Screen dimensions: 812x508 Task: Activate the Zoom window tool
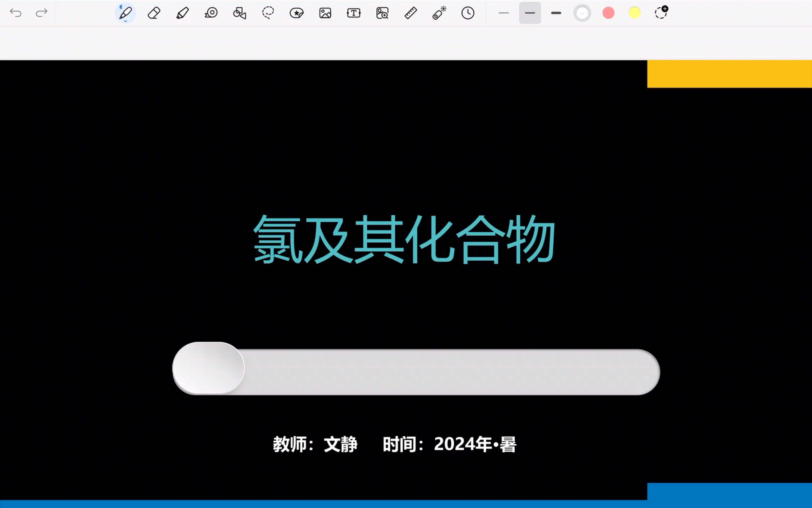382,13
